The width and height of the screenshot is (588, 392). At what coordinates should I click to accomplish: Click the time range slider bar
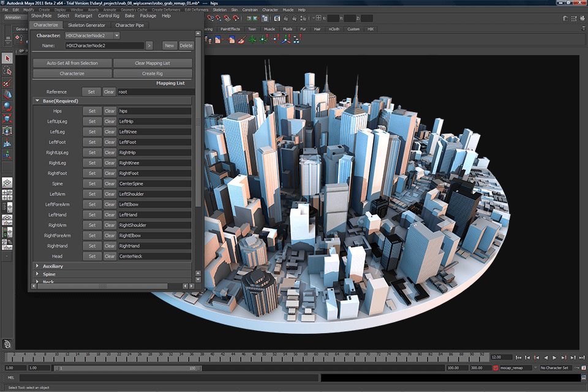[x=127, y=368]
